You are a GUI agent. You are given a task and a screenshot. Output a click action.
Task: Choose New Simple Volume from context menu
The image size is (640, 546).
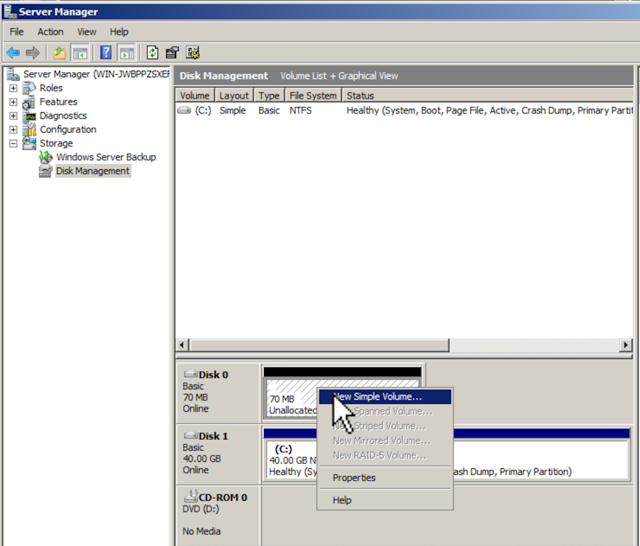tap(385, 397)
